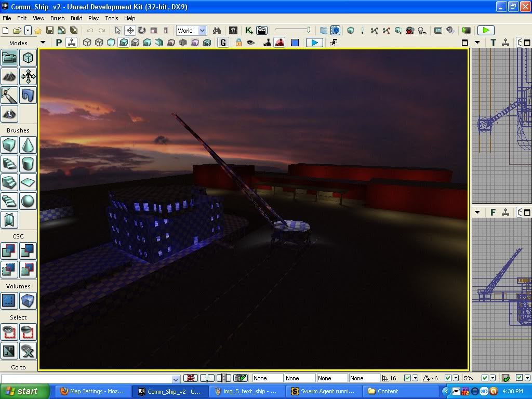532x399 pixels.
Task: Create a Curved staircase brush
Action: click(9, 164)
